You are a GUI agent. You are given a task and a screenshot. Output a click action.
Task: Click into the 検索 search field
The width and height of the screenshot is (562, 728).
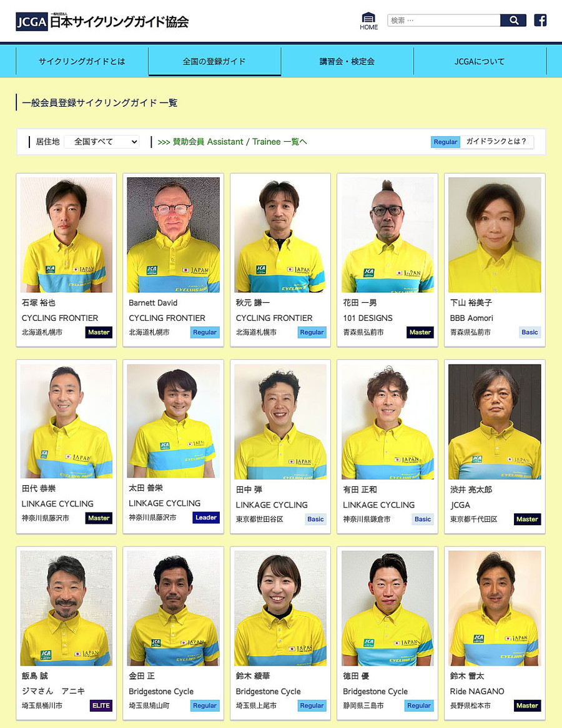443,21
